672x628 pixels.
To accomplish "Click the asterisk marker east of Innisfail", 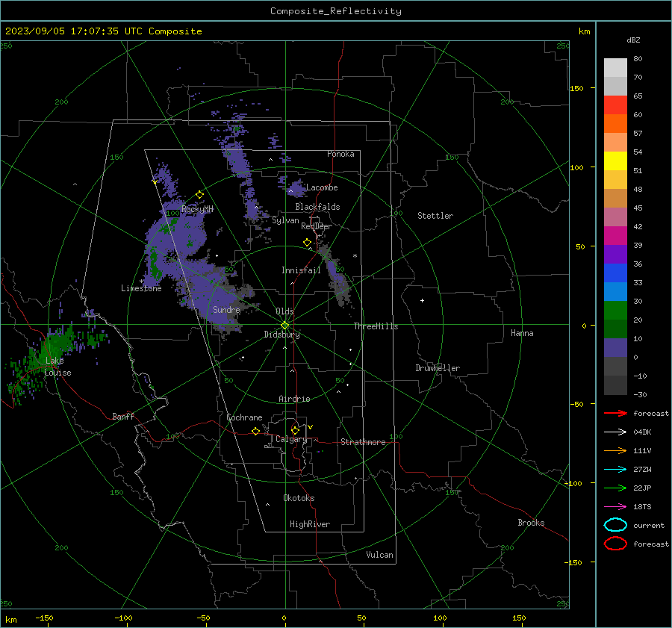I will [x=355, y=256].
